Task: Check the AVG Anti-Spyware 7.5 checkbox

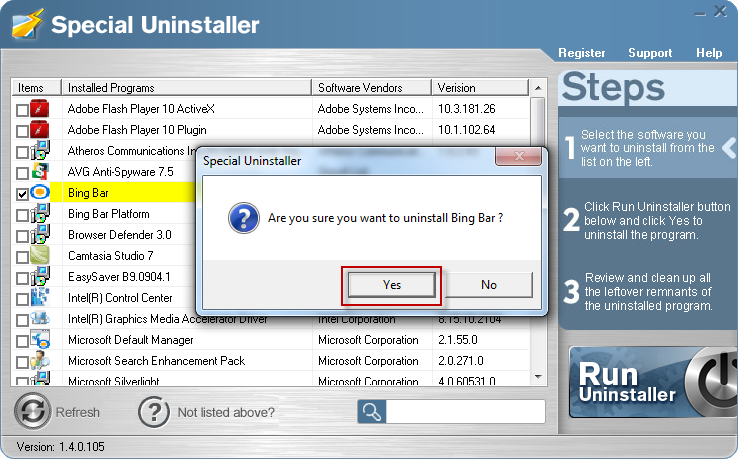Action: coord(22,173)
